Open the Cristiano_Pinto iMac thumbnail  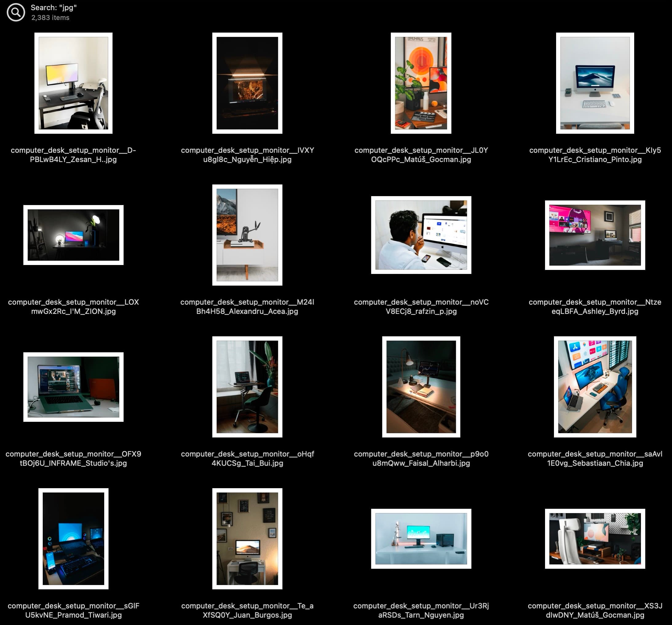tap(595, 82)
